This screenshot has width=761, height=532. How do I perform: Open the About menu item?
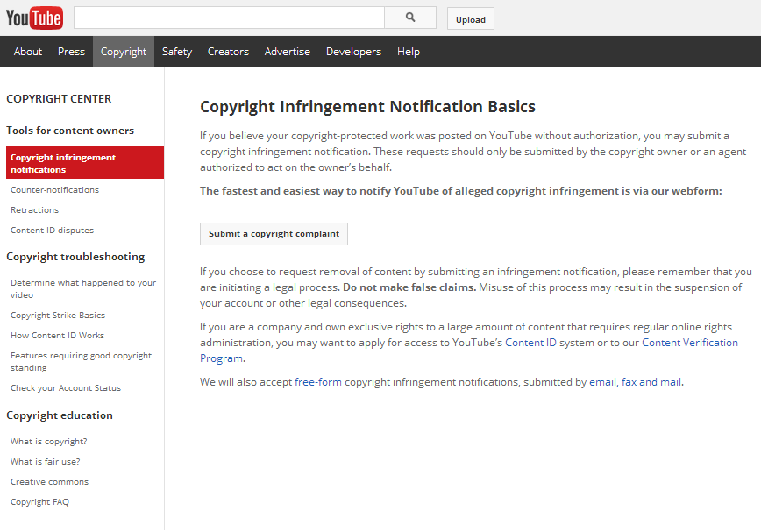(x=28, y=52)
